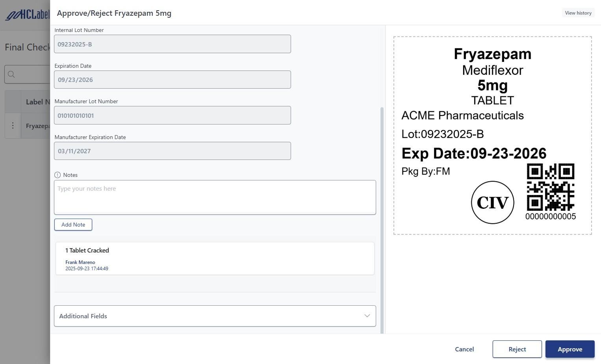
Task: Click the Expiration Date field
Action: [172, 80]
